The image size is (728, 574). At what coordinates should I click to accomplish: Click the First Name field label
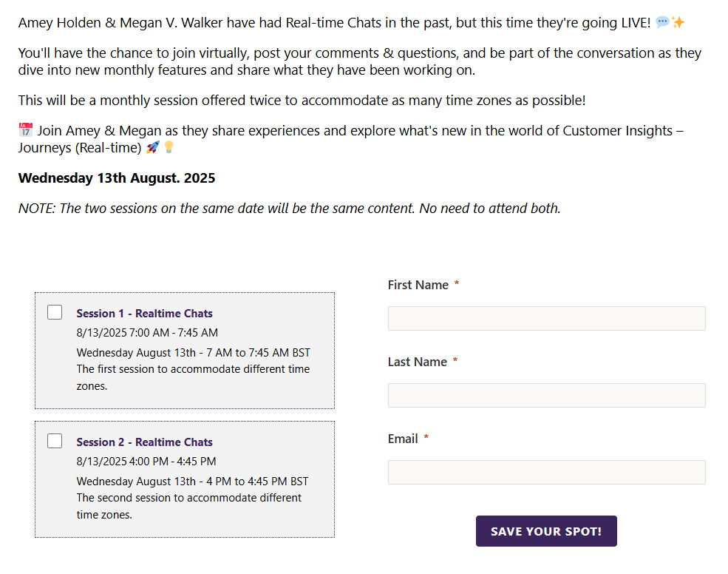pos(418,285)
